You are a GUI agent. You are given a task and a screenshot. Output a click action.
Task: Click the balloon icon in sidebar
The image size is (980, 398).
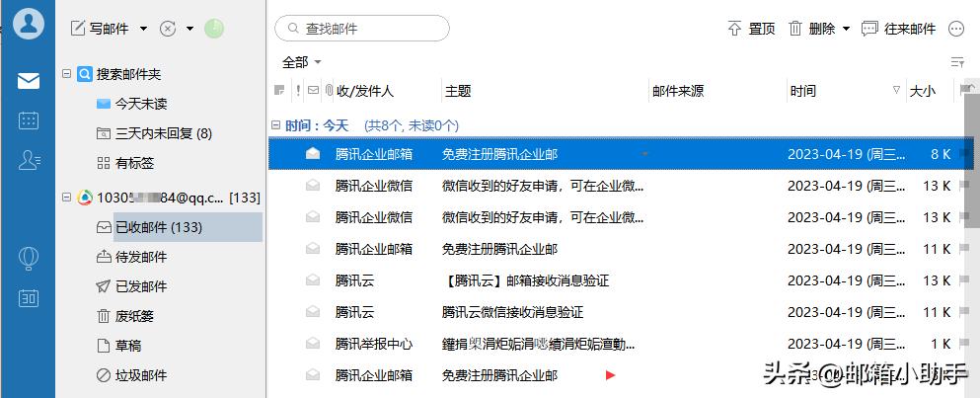click(x=28, y=257)
